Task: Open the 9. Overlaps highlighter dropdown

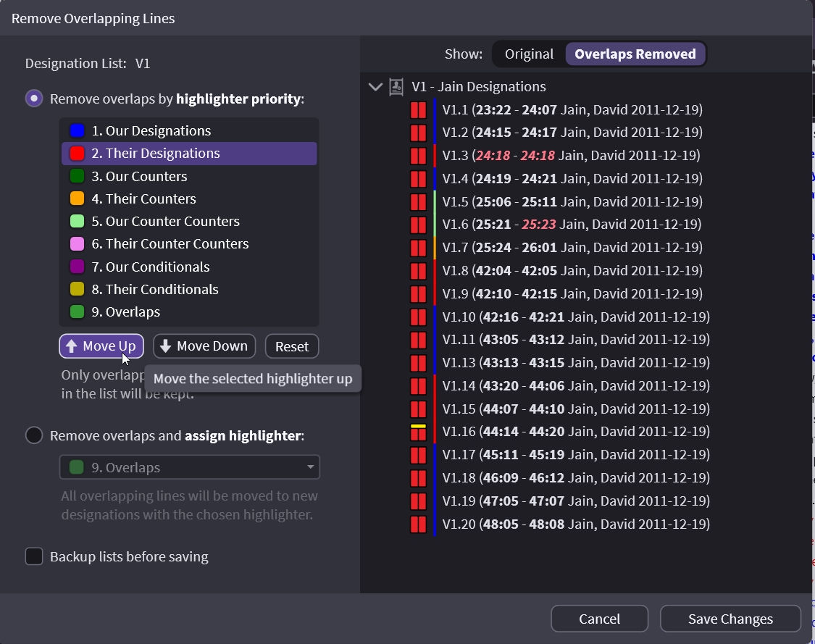Action: (189, 467)
